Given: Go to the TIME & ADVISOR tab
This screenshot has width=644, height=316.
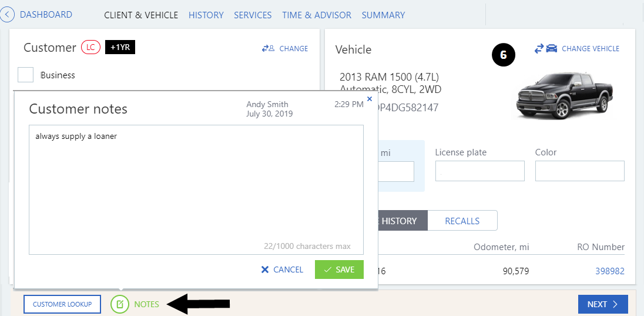Looking at the screenshot, I should pyautogui.click(x=317, y=15).
